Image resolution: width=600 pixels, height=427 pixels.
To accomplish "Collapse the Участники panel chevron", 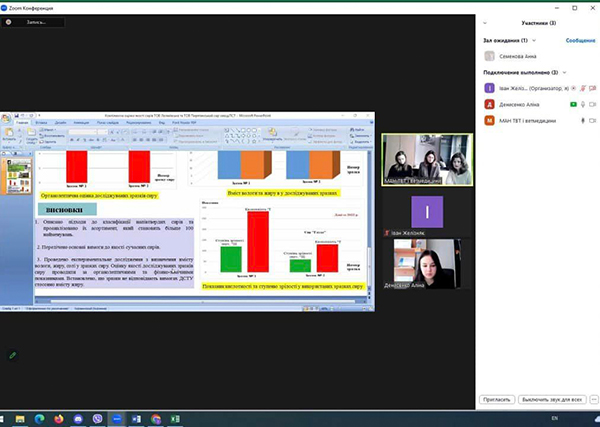I will 485,23.
